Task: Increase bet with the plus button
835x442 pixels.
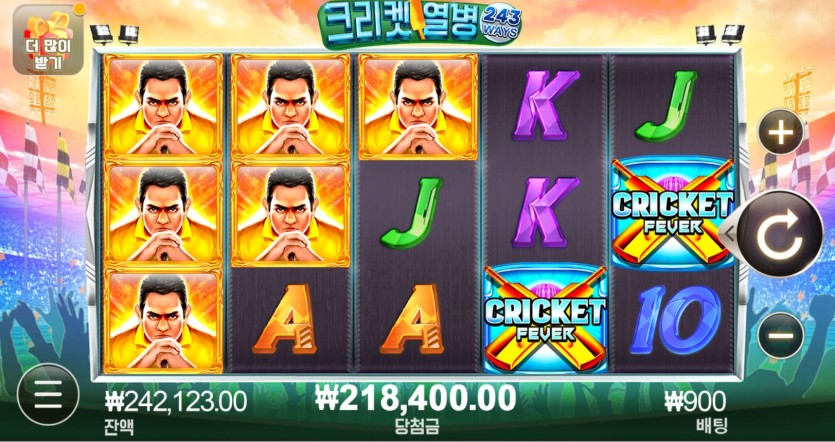Action: pos(781,132)
